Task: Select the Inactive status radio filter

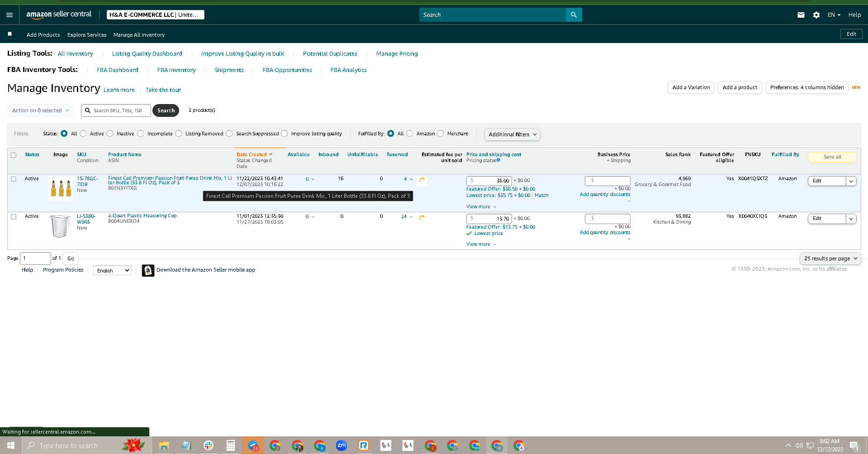Action: pos(110,134)
